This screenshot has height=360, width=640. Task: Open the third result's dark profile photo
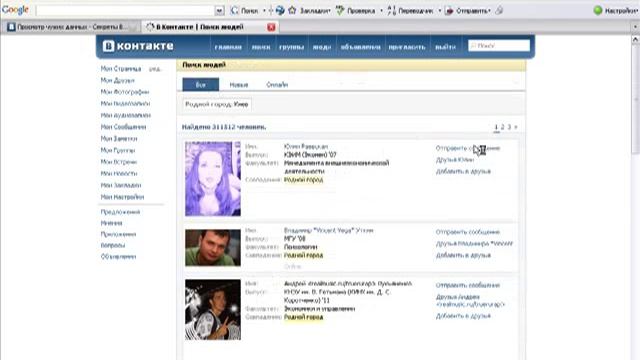(213, 310)
